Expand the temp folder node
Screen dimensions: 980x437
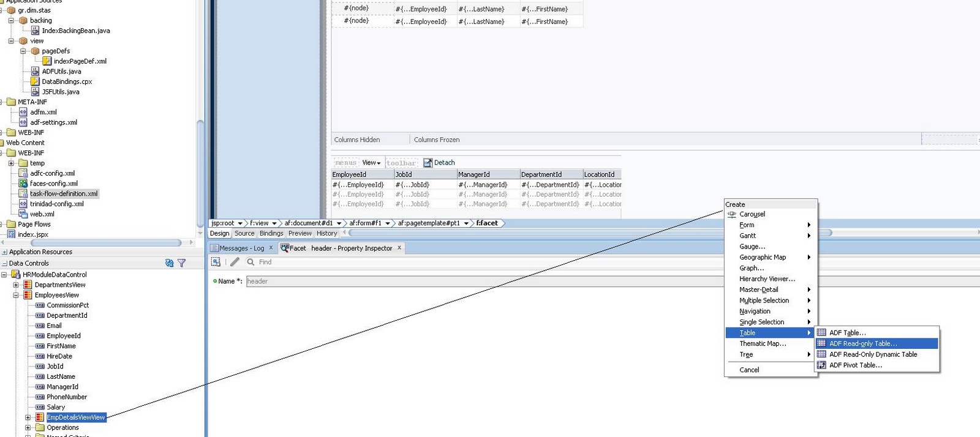coord(11,163)
